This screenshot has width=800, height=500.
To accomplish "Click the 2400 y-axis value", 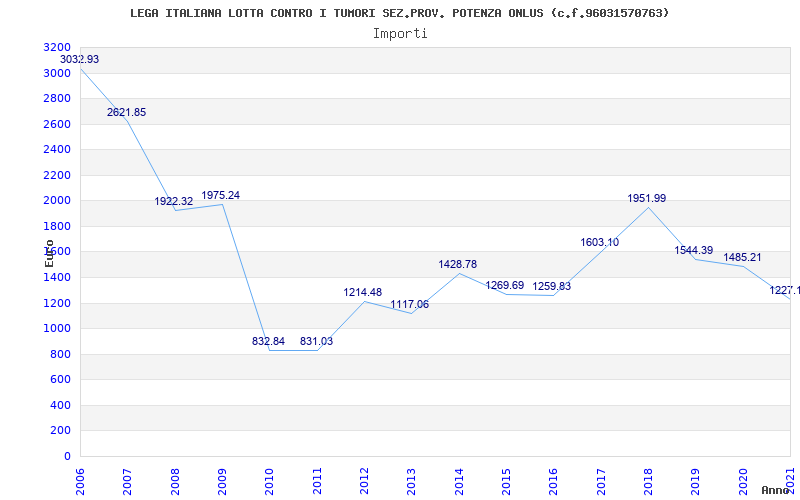I will (57, 150).
